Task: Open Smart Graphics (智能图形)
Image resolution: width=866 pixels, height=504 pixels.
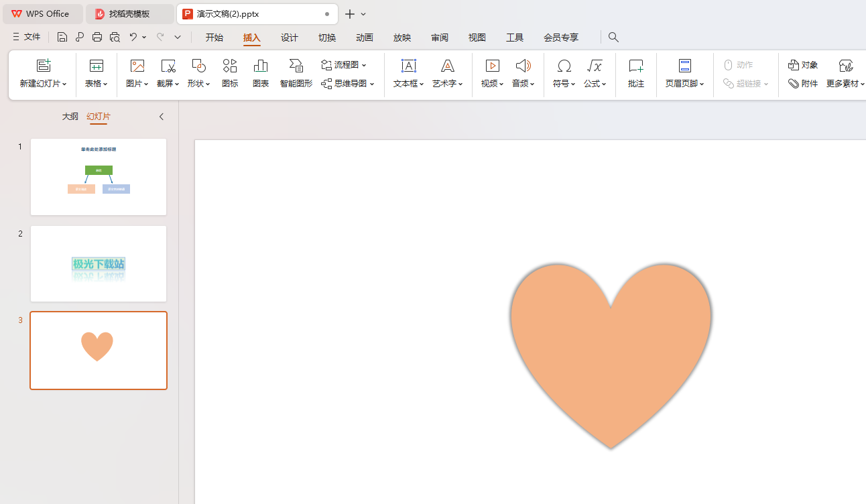Action: [296, 74]
